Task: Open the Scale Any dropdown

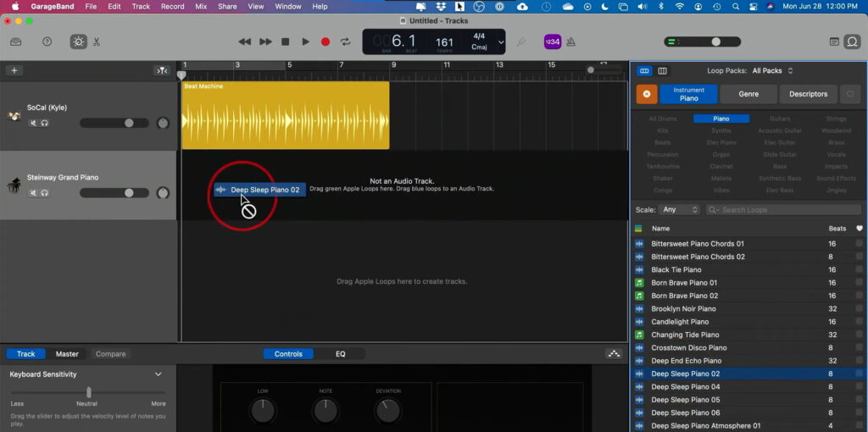Action: point(679,210)
